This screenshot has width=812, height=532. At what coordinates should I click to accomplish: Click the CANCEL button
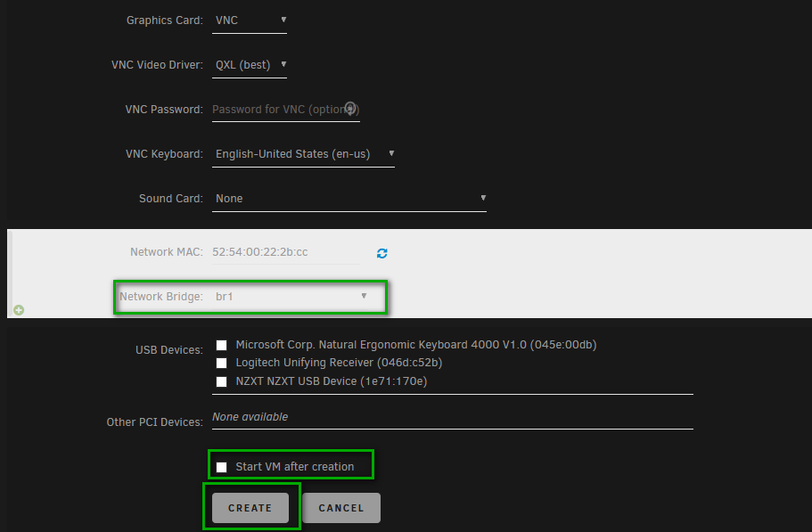[341, 508]
